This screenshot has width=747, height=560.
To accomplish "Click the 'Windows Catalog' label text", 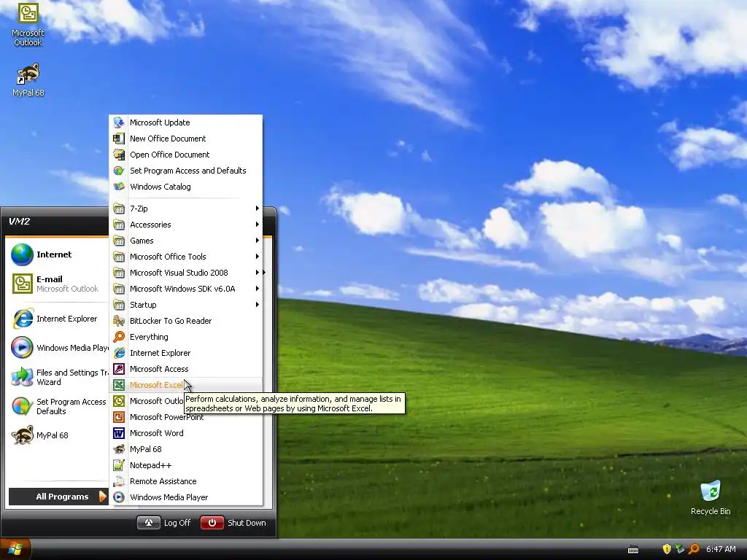I will point(160,187).
